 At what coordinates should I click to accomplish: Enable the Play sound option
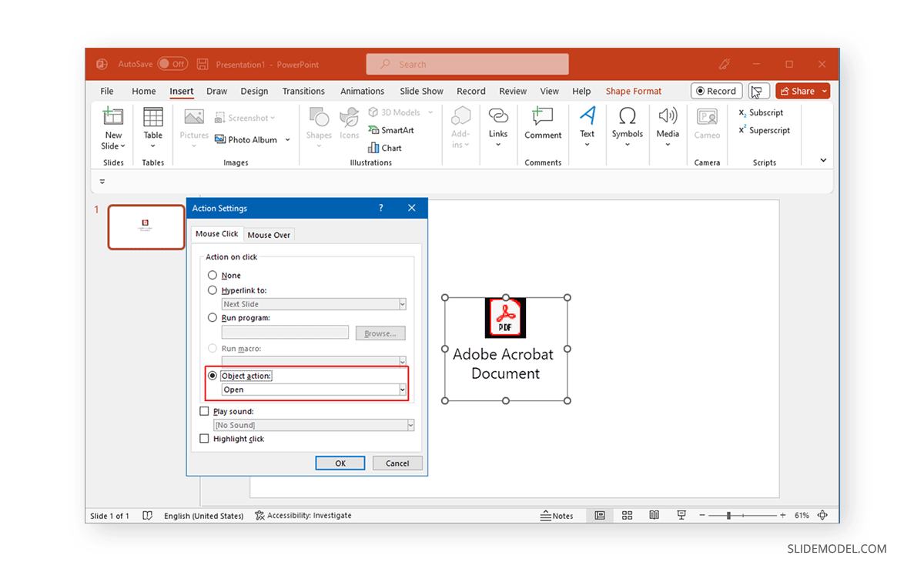click(x=205, y=411)
